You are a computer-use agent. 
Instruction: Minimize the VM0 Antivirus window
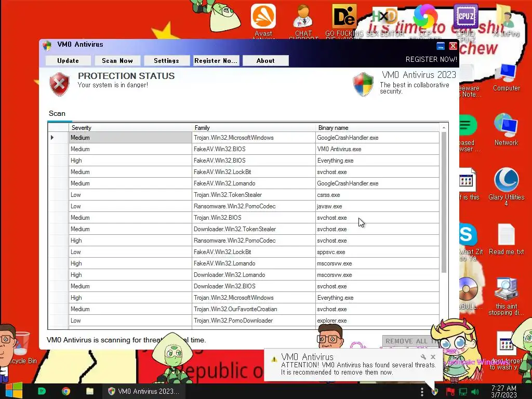pos(441,46)
